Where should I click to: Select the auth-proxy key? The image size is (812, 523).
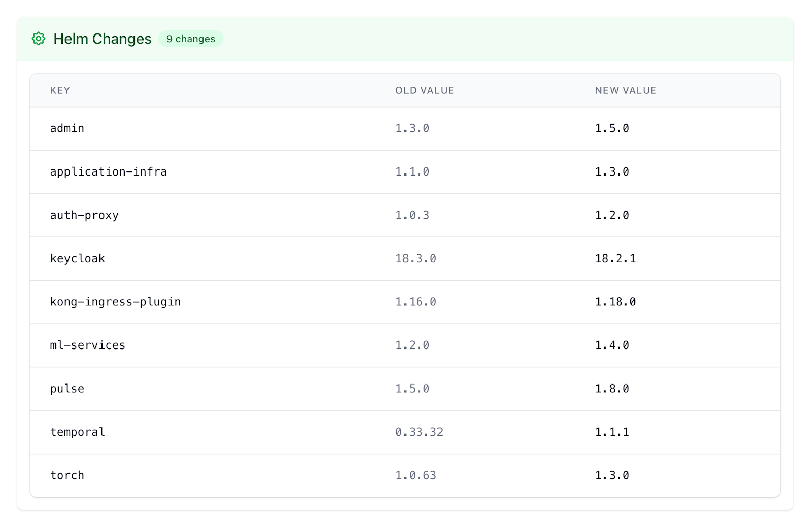[84, 215]
